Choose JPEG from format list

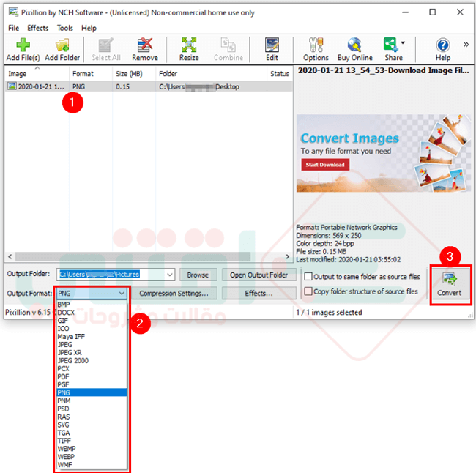tap(92, 344)
